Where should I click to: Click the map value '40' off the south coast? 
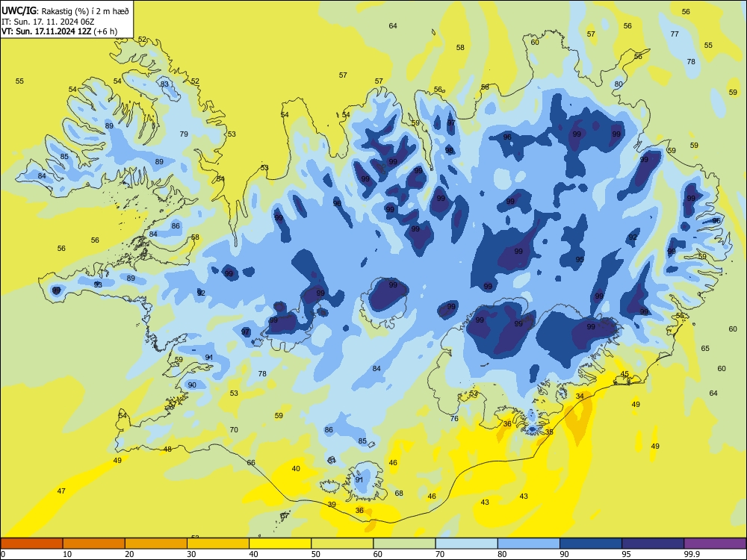tap(296, 469)
